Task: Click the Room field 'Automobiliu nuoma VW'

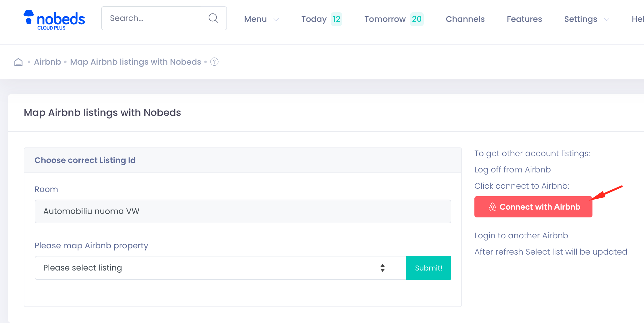Action: click(x=243, y=211)
